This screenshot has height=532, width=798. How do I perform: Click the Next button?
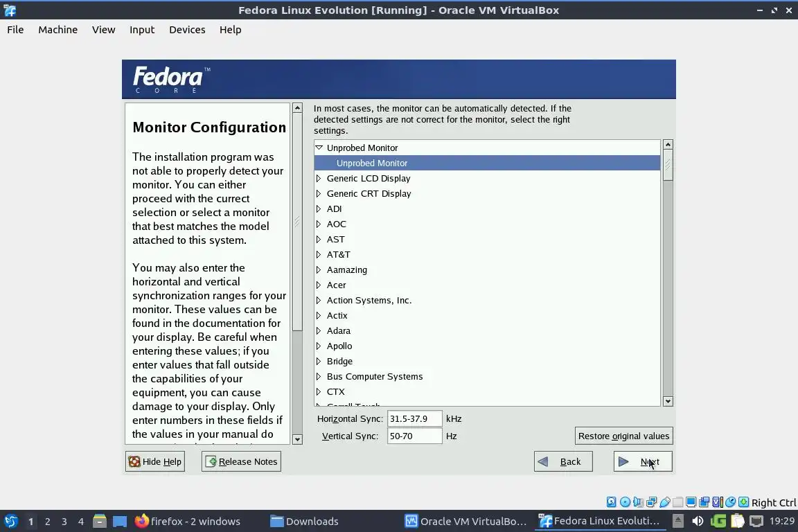click(643, 461)
